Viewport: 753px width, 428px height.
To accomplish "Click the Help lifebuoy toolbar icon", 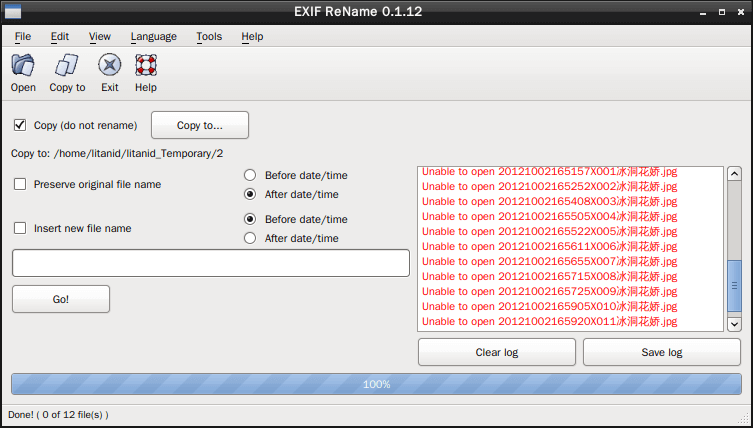I will click(x=146, y=65).
